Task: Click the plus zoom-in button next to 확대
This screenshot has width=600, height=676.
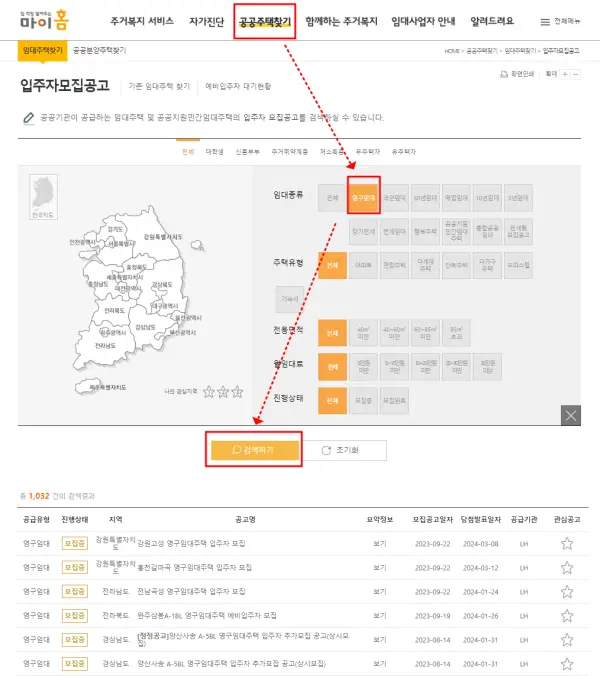Action: point(565,74)
